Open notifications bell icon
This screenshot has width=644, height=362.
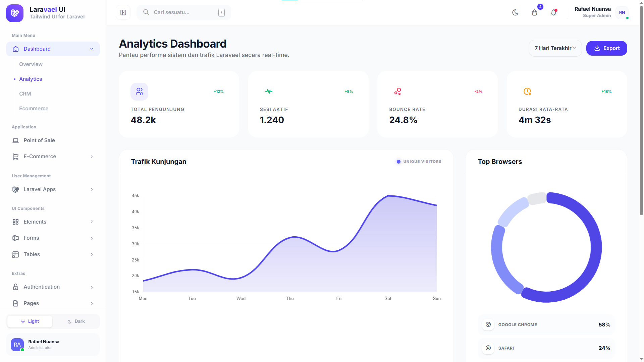click(554, 12)
